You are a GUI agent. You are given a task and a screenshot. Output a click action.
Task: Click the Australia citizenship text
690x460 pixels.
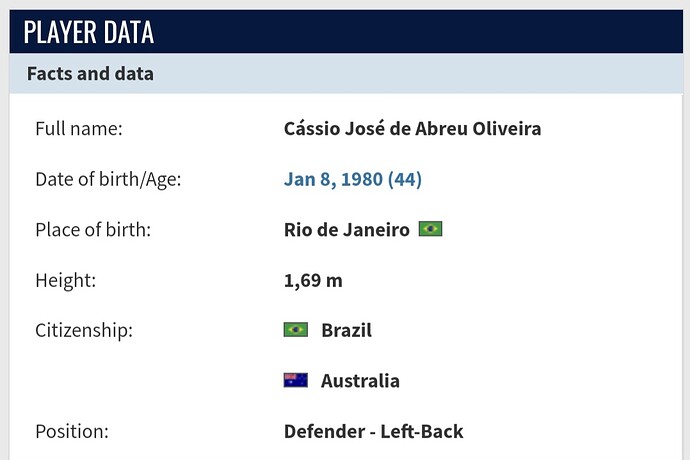click(360, 381)
